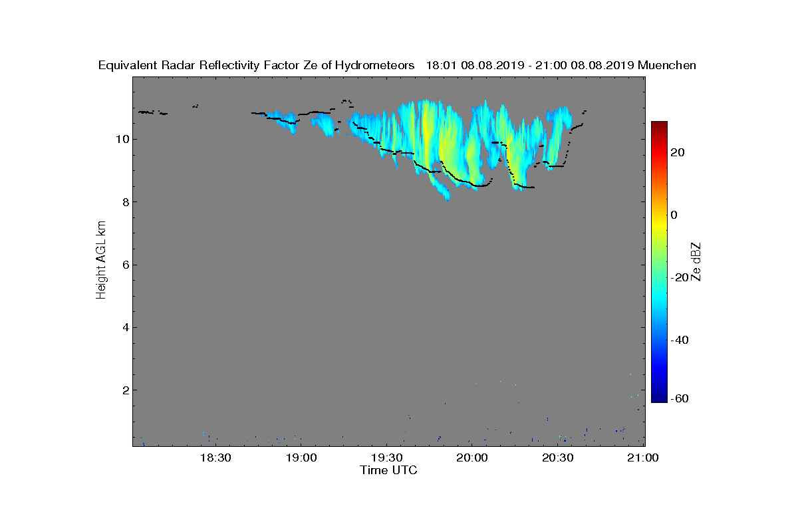Click the colorbar value -40
Image resolution: width=798 pixels, height=532 pixels.
pyautogui.click(x=680, y=340)
